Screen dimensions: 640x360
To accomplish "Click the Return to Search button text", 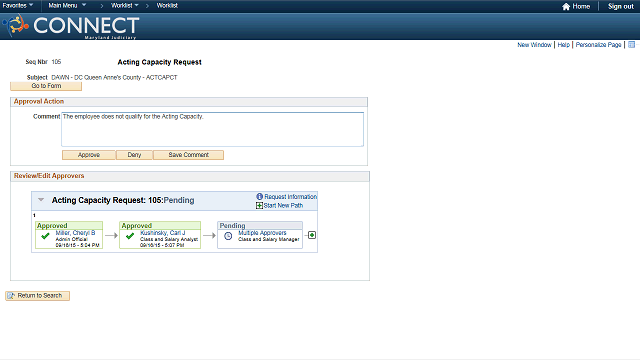I will [x=40, y=296].
